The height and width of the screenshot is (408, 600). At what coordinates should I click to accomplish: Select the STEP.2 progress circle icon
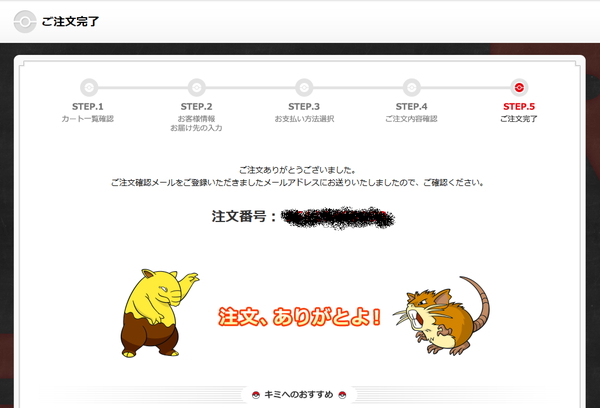click(x=197, y=88)
